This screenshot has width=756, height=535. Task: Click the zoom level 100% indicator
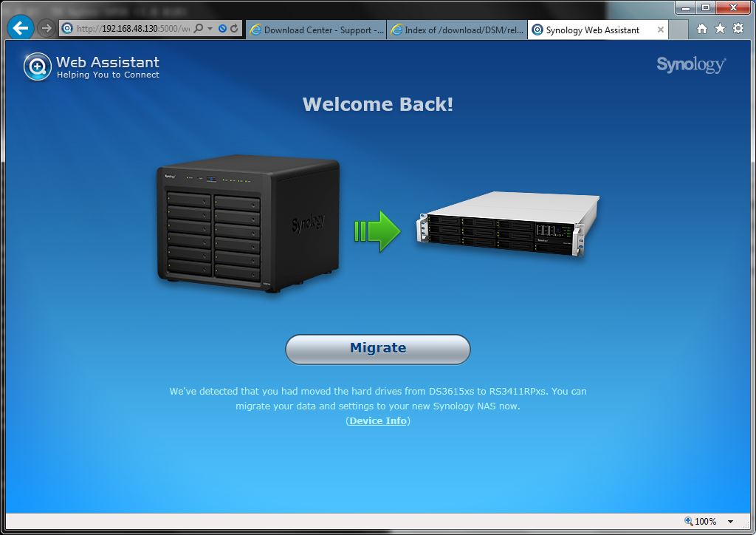(x=700, y=522)
